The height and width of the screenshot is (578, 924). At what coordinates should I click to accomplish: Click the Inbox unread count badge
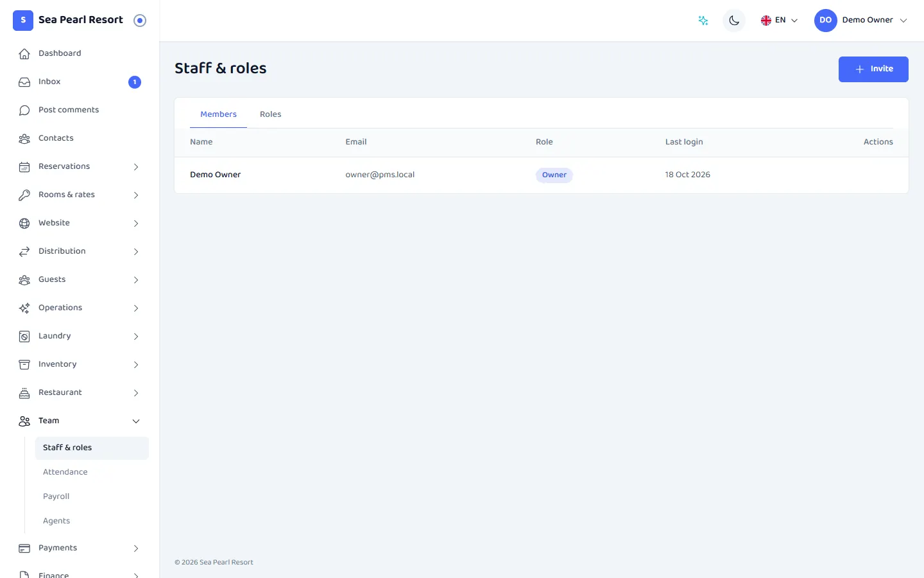point(135,82)
